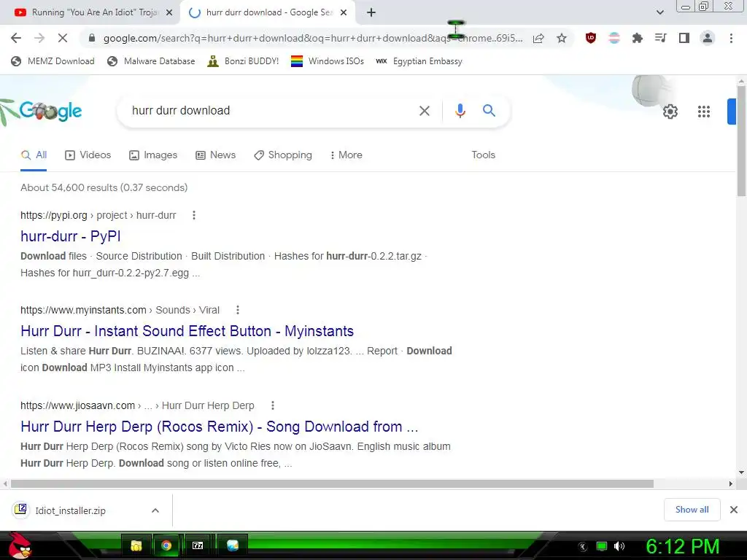The height and width of the screenshot is (560, 747).
Task: Close the downloads bar
Action: [734, 510]
